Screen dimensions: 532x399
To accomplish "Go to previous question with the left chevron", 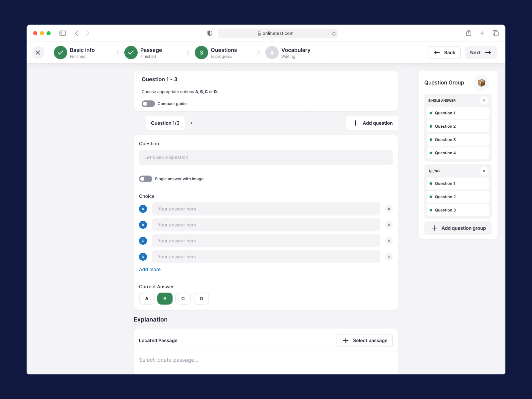I will pyautogui.click(x=139, y=123).
